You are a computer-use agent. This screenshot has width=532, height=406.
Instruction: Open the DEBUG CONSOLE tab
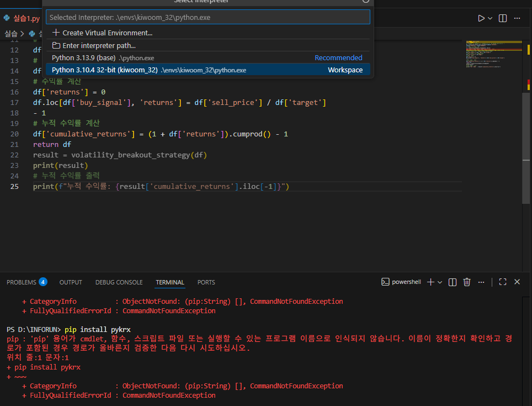[x=119, y=282]
